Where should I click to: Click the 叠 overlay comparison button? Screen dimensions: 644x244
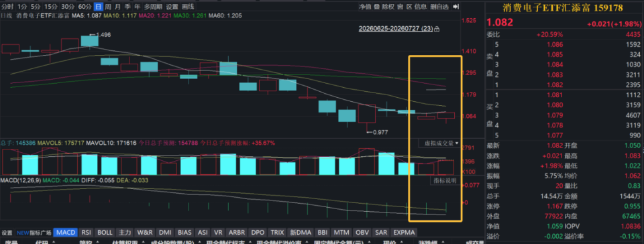[376, 7]
